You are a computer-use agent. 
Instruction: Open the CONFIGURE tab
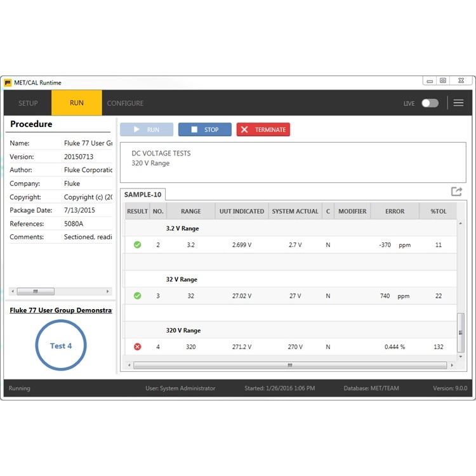click(125, 103)
